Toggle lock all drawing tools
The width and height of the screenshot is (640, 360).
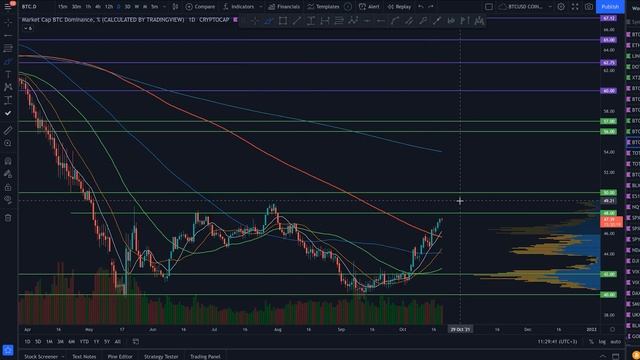(x=8, y=187)
